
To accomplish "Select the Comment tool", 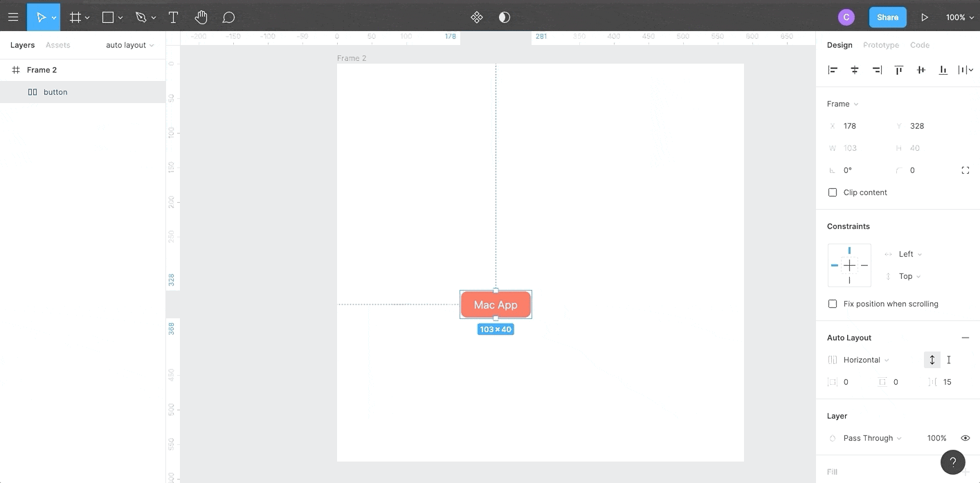I will [x=229, y=17].
